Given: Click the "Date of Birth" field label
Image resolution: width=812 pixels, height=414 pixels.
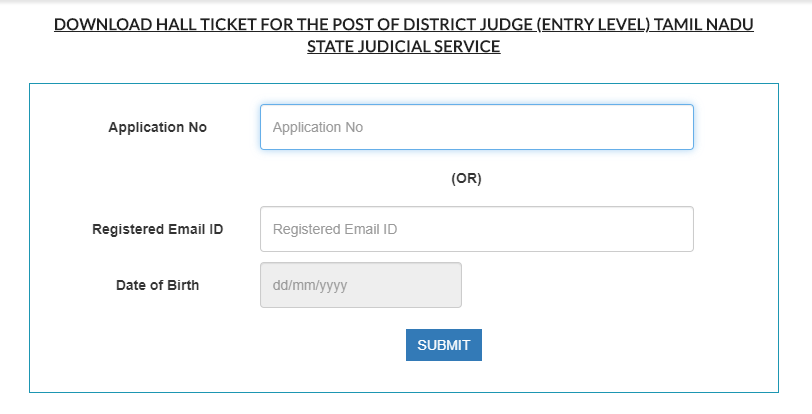Looking at the screenshot, I should tap(157, 285).
